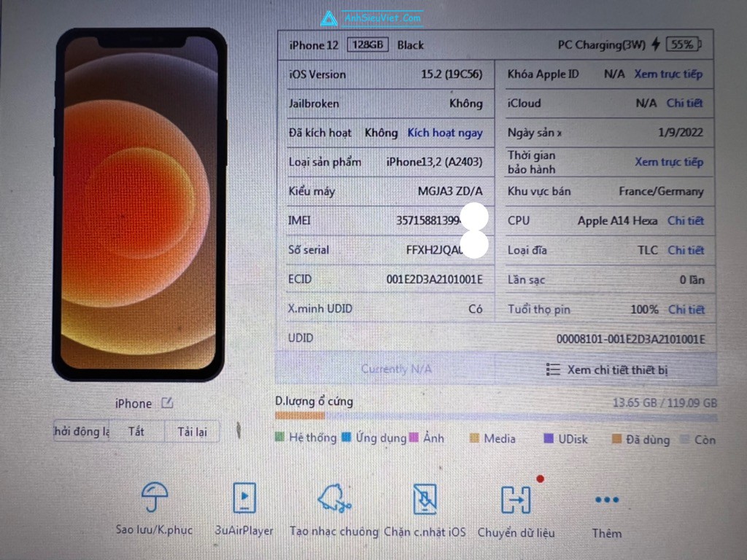
Task: Click the product type iPhone13,2 (A2403)
Action: pyautogui.click(x=434, y=162)
